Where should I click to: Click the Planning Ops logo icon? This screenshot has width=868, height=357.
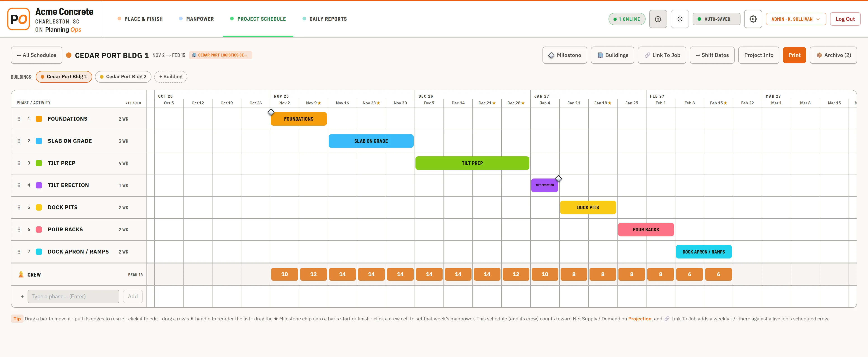pyautogui.click(x=19, y=19)
